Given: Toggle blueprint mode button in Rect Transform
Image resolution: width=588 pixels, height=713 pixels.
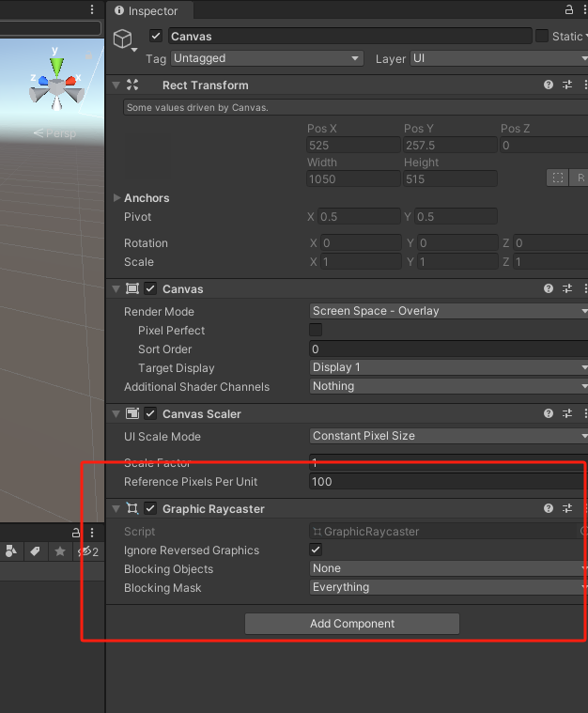Looking at the screenshot, I should click(x=558, y=178).
